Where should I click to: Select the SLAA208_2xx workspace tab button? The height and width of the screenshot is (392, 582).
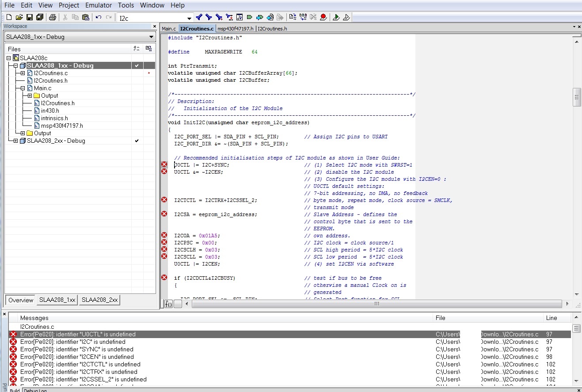pyautogui.click(x=100, y=300)
